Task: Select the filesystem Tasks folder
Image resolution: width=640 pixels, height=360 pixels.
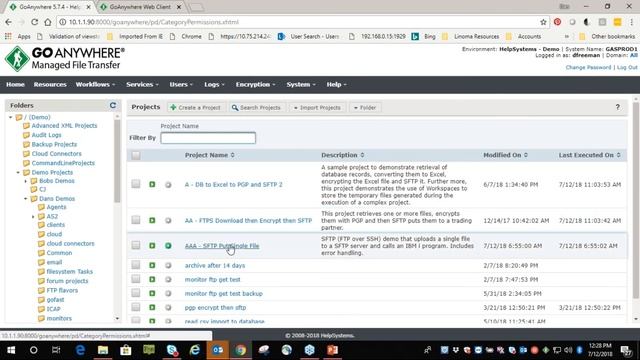Action: coord(69,271)
